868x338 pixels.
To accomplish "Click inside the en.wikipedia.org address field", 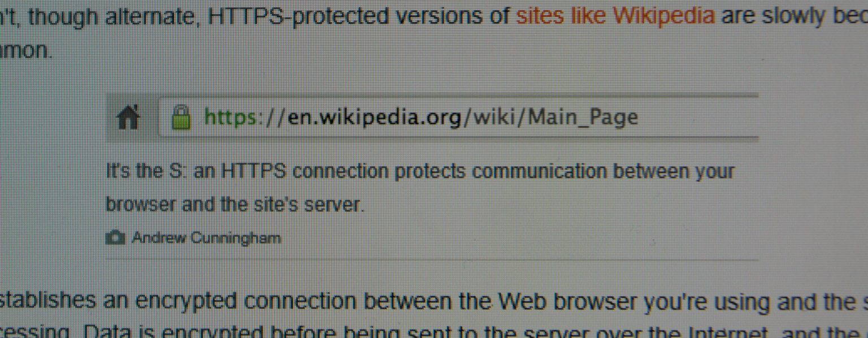I will 458,118.
